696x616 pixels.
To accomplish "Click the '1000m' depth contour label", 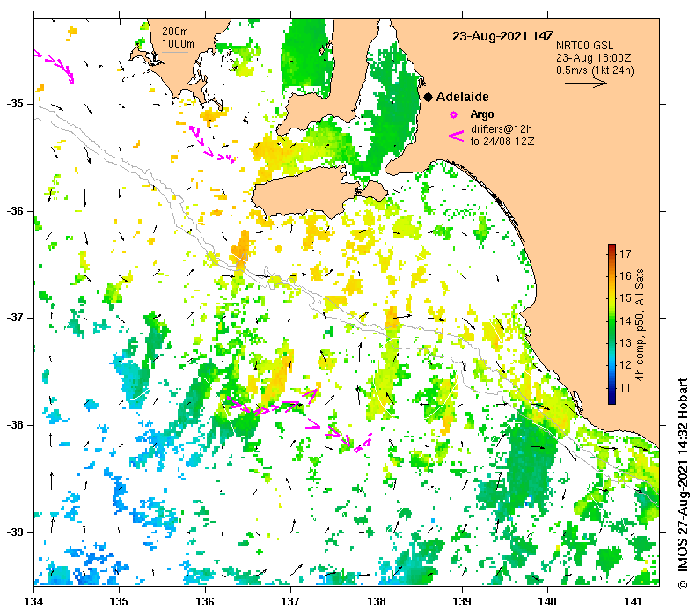I will [x=178, y=44].
